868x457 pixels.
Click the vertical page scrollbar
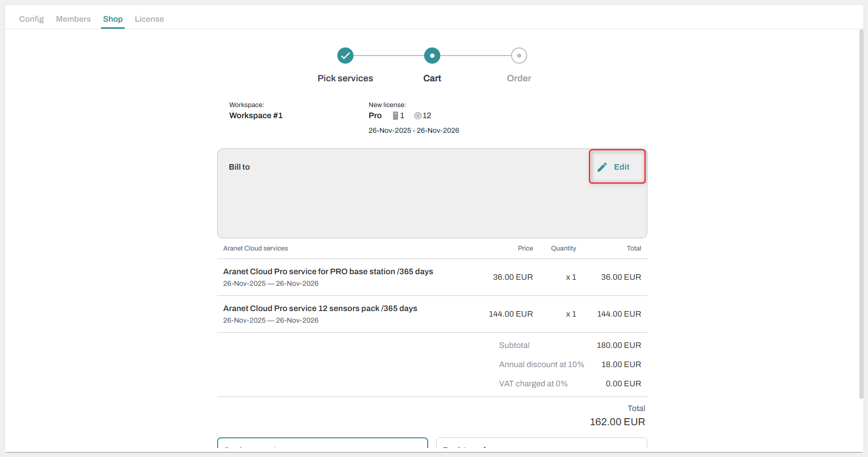click(861, 212)
